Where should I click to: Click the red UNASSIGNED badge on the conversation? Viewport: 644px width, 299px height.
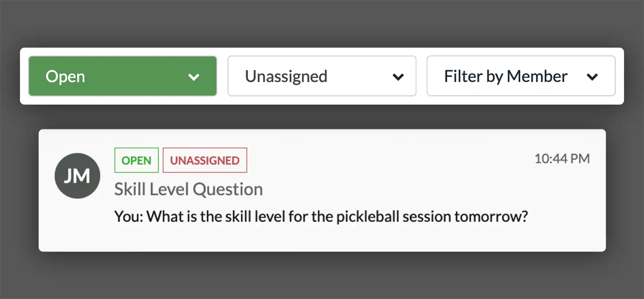(205, 160)
